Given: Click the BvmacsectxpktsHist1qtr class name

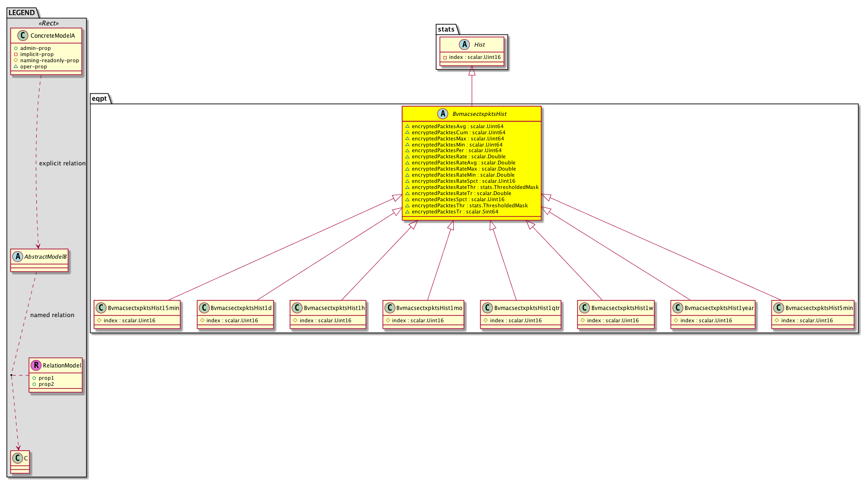Looking at the screenshot, I should 526,308.
